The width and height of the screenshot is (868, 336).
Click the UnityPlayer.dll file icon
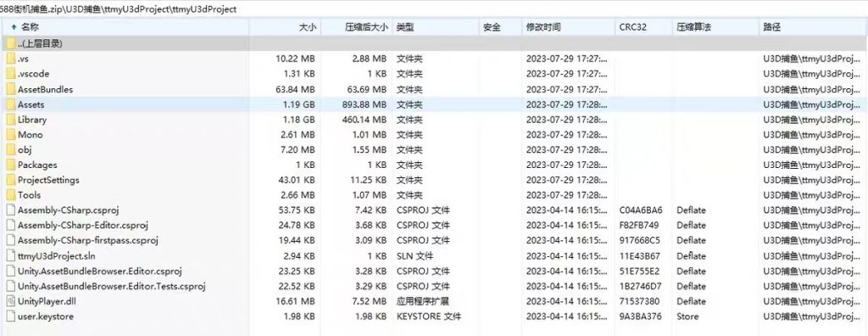pos(10,301)
